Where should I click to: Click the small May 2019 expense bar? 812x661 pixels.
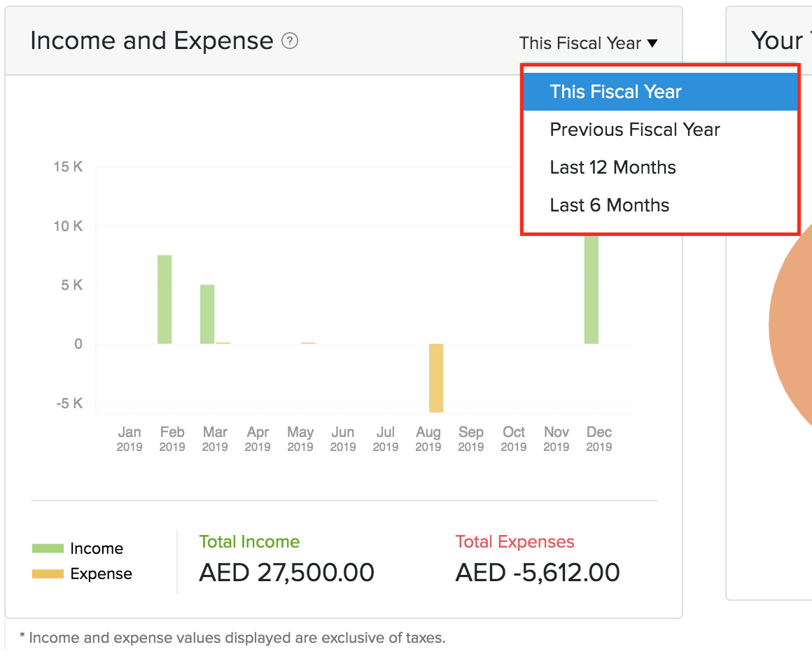click(308, 343)
